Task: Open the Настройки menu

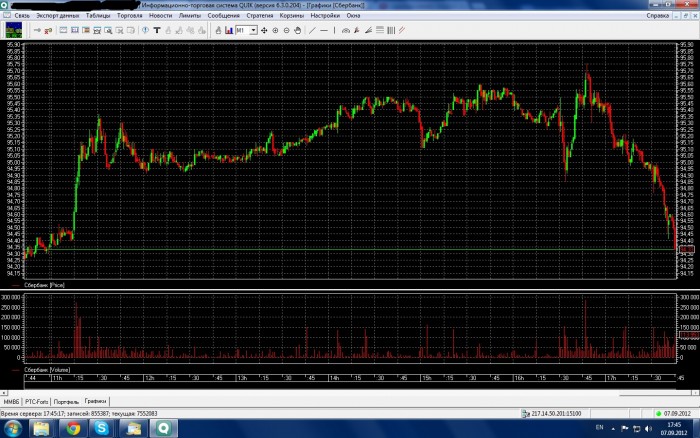Action: [325, 16]
